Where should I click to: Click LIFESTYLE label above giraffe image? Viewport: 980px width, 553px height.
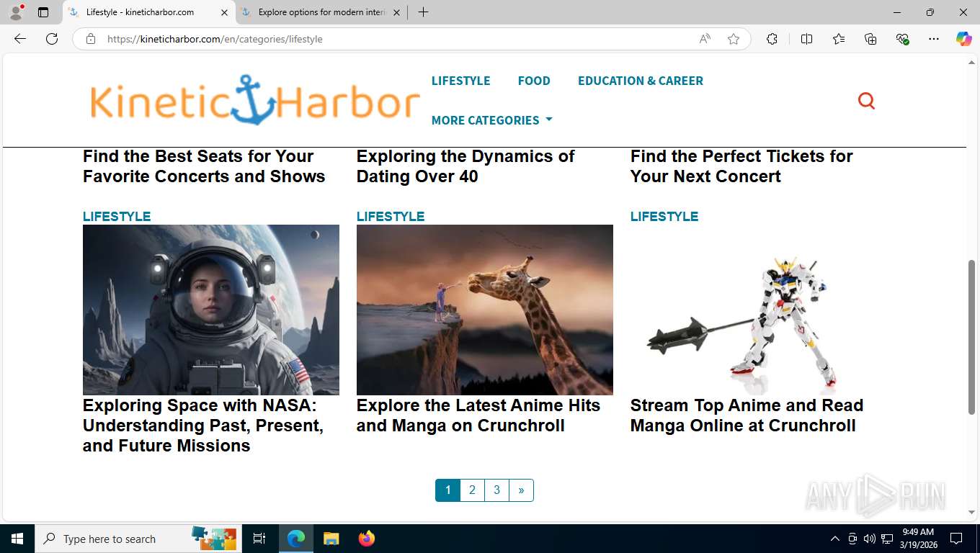coord(391,217)
